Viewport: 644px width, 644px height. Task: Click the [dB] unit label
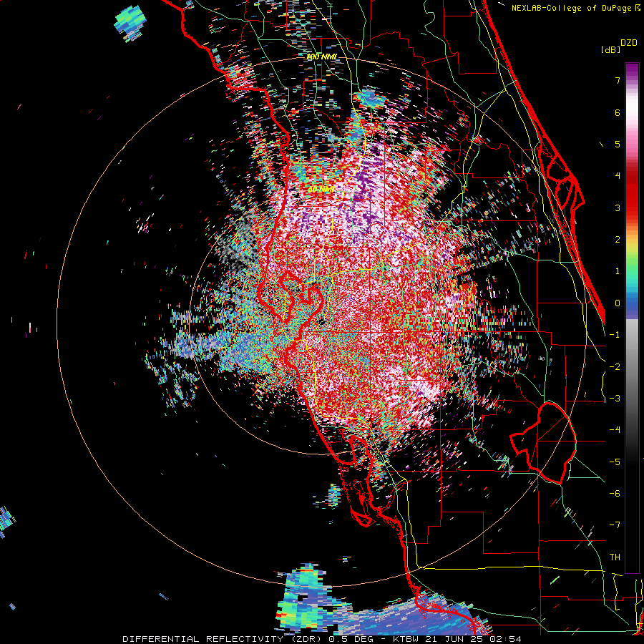point(611,49)
